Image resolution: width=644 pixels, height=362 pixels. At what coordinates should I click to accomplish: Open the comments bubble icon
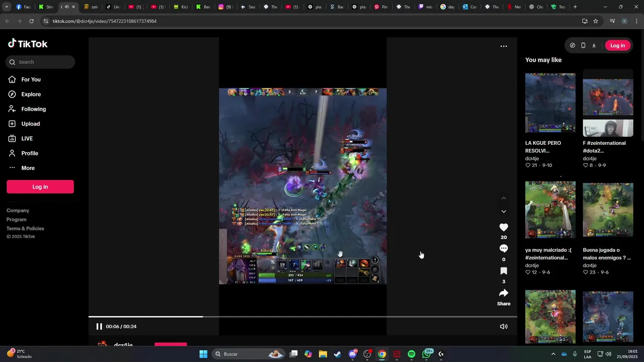(x=504, y=248)
